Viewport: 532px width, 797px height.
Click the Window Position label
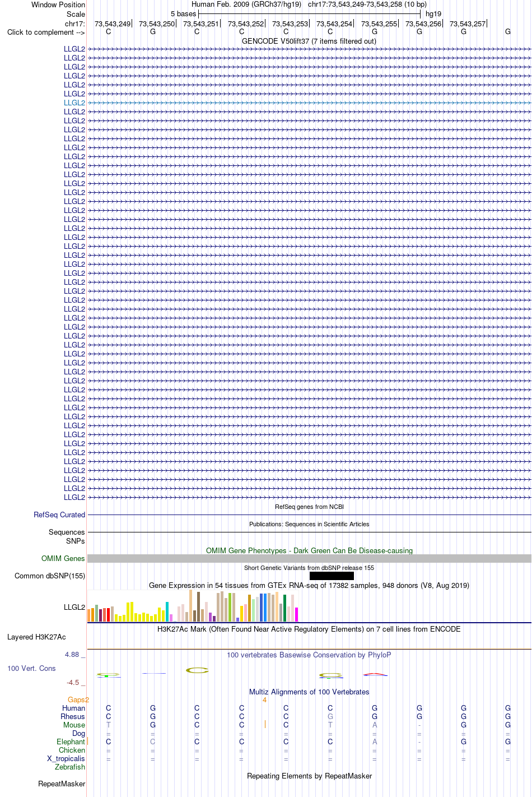58,4
